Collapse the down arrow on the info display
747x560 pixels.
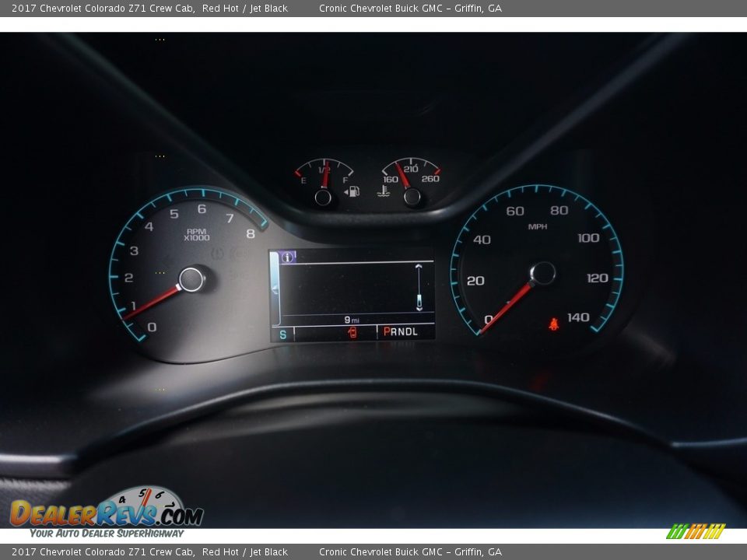coord(419,309)
